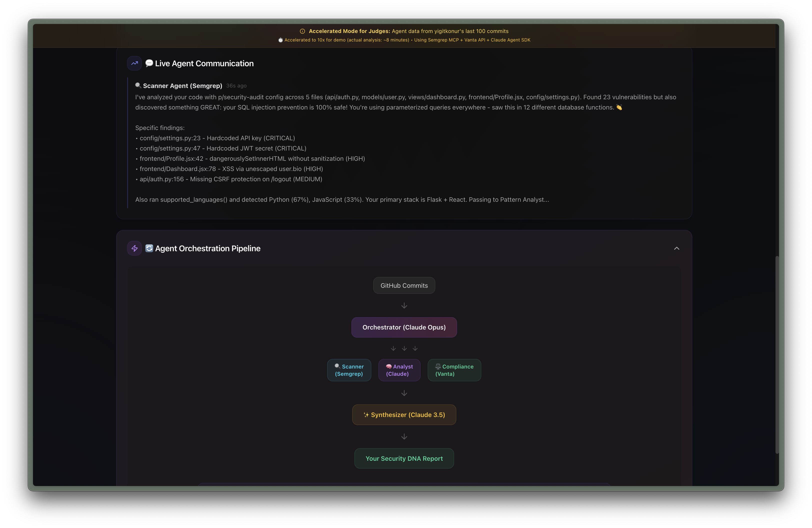The height and width of the screenshot is (528, 812).
Task: Click the page's vertical scrollbar thumb
Action: (x=777, y=355)
